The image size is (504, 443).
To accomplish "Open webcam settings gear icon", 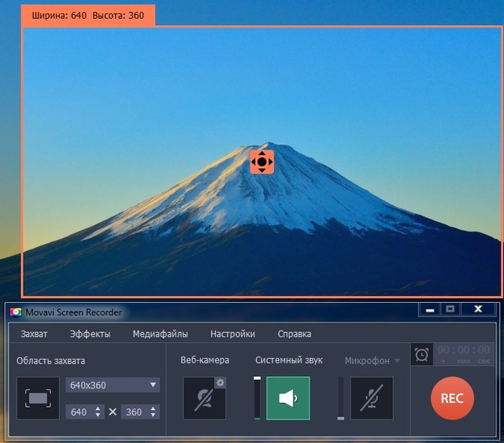I will click(x=220, y=382).
